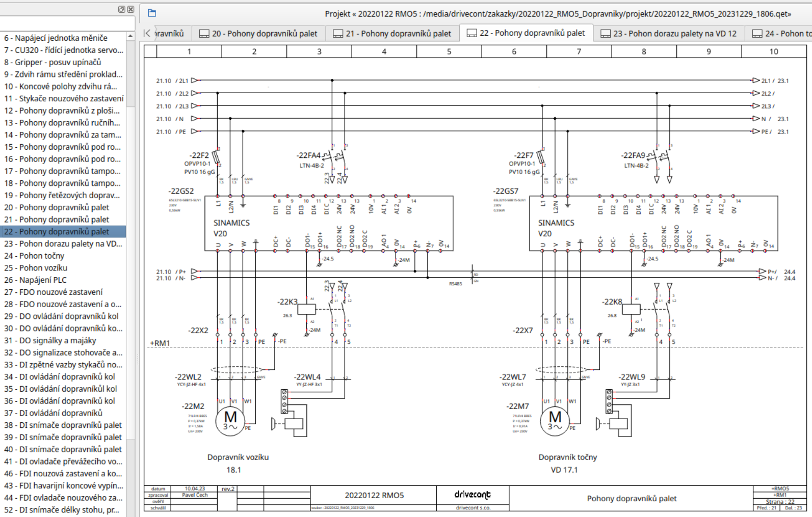Switch to tab 21 - Pohony dopravníků palet
The width and height of the screenshot is (812, 517).
[x=392, y=33]
